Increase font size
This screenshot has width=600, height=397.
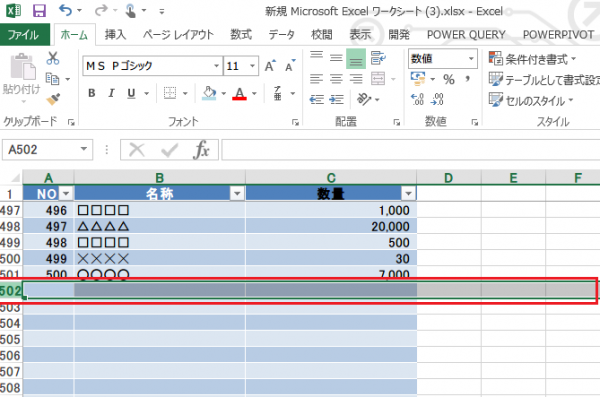pos(270,66)
